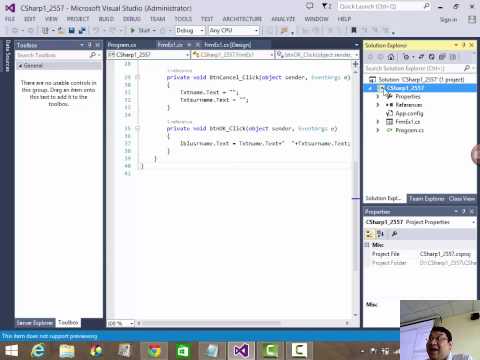Image resolution: width=480 pixels, height=360 pixels.
Task: Open the ARCHITECTURE menu
Action: coord(242,19)
